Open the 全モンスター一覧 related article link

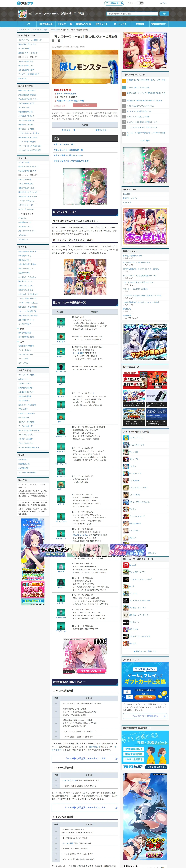(68, 130)
